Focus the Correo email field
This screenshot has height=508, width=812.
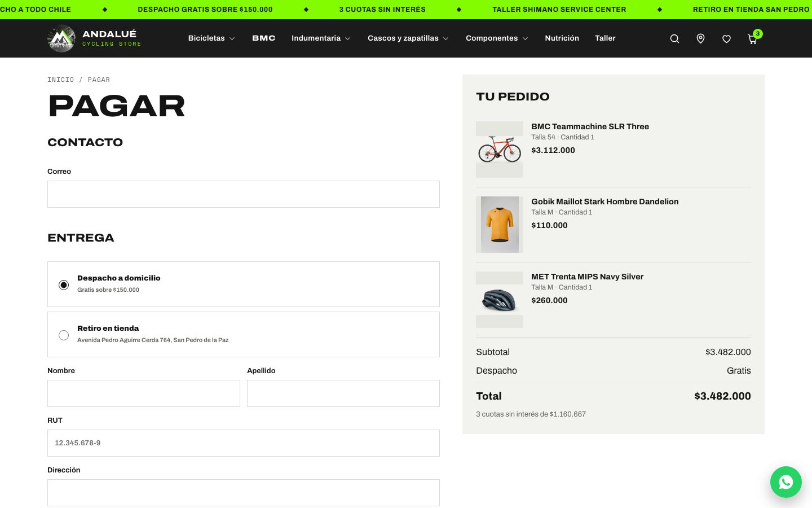(x=244, y=194)
